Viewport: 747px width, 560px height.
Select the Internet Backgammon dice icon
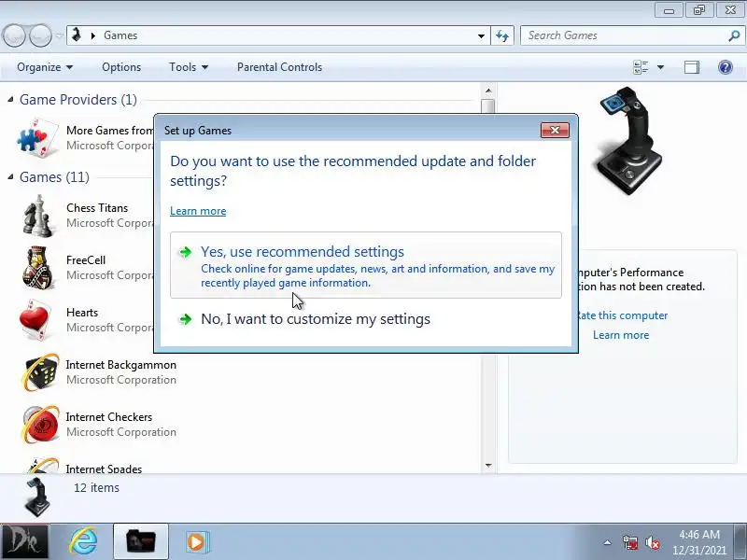click(x=40, y=371)
